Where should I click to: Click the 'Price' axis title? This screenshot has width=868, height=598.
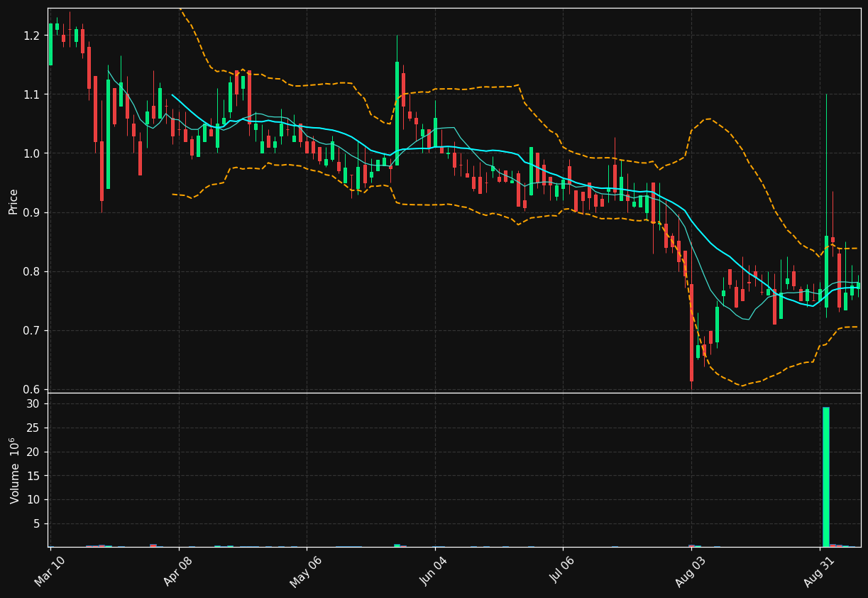coord(13,201)
